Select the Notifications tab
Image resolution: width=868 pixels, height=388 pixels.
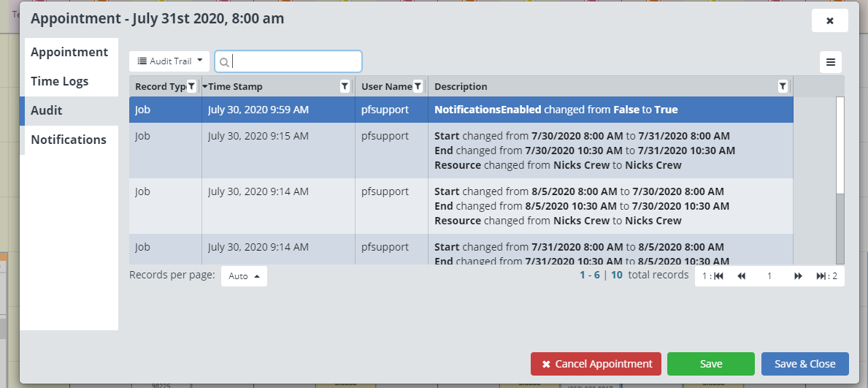point(69,140)
